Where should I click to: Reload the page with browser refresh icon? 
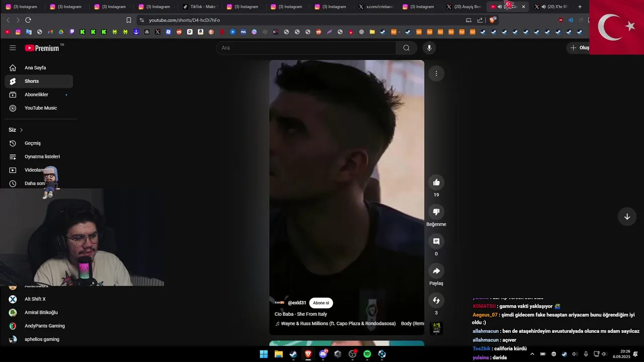(28, 20)
